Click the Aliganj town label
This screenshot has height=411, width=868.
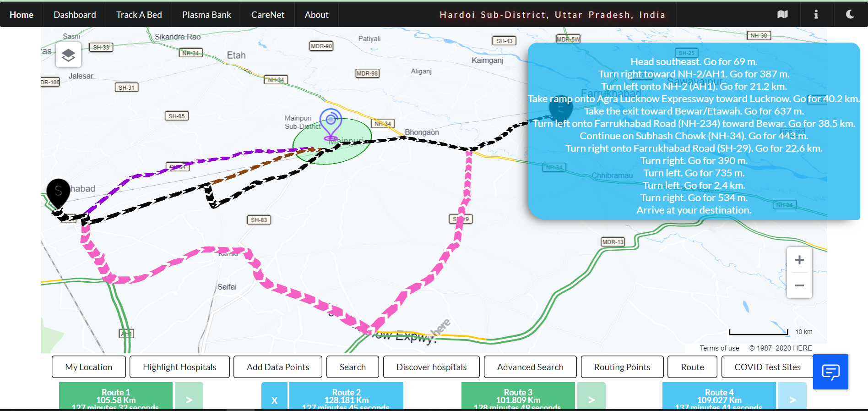421,71
